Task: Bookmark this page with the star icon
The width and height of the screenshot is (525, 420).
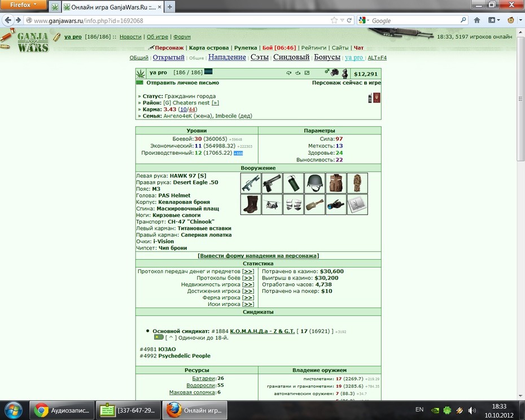Action: coord(334,20)
